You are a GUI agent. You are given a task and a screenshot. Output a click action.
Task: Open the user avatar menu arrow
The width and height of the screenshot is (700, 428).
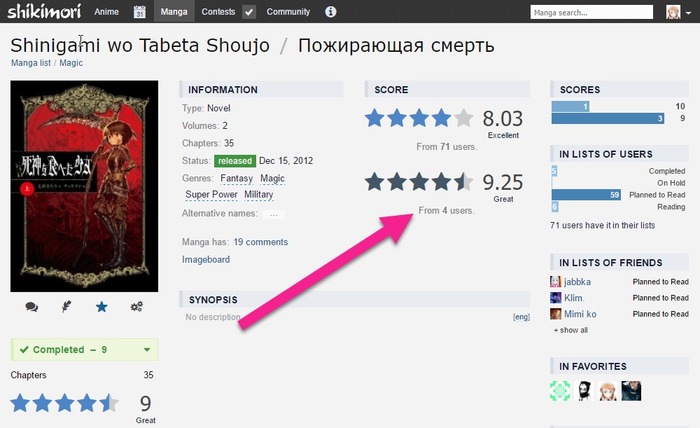click(x=688, y=12)
